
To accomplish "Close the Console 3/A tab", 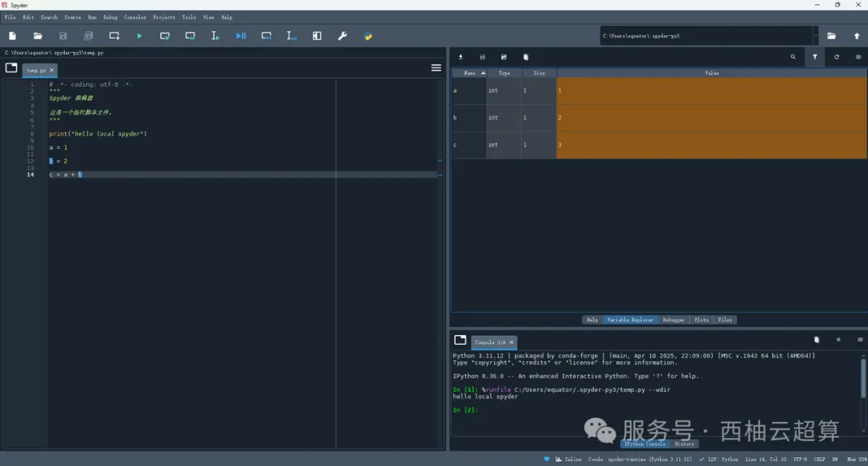I will click(511, 342).
